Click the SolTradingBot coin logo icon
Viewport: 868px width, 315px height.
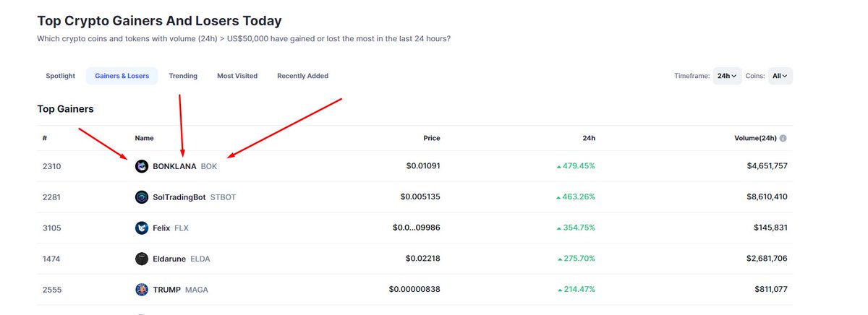[x=142, y=197]
